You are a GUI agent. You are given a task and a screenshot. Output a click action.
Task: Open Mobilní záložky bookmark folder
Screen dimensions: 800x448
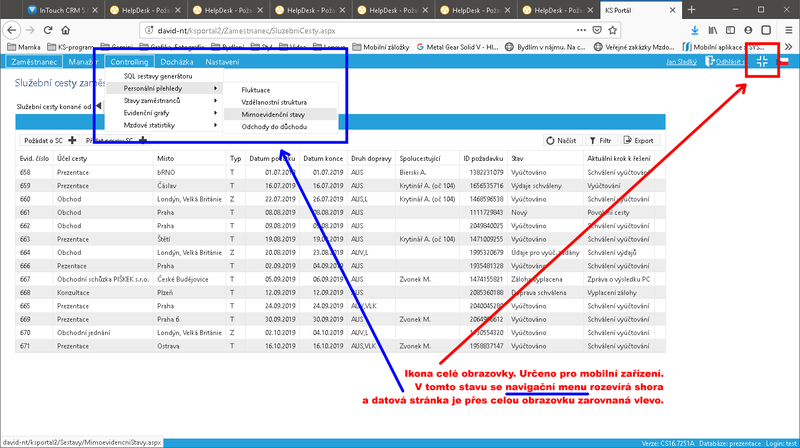pyautogui.click(x=380, y=47)
